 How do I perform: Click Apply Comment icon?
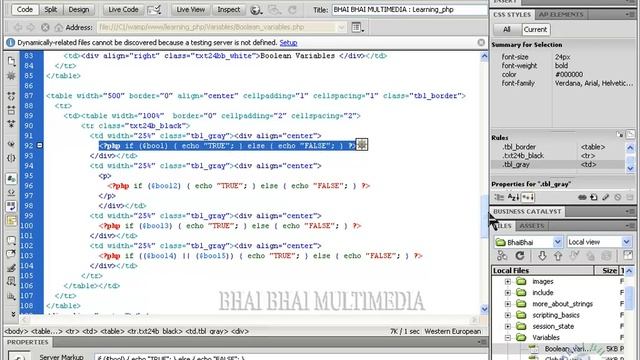tap(11, 240)
